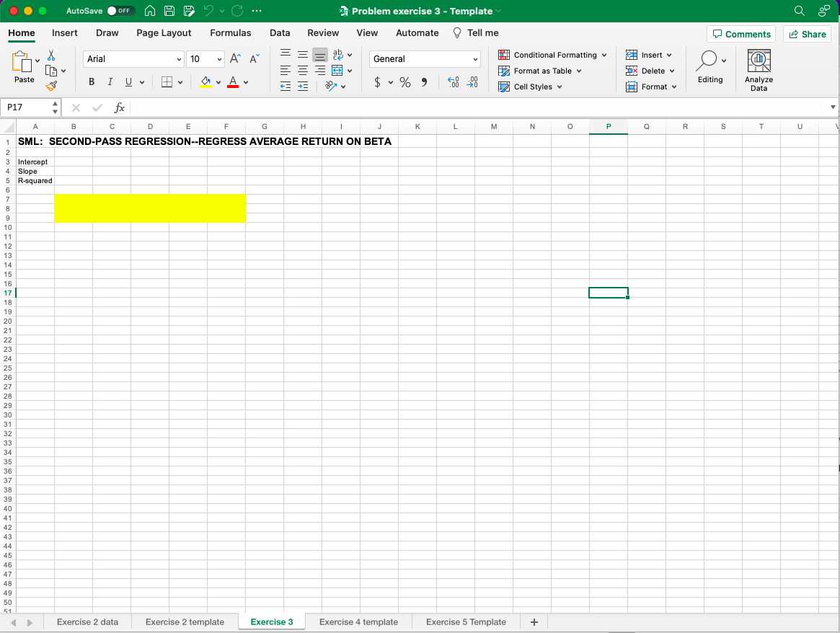
Task: Toggle italic formatting
Action: (110, 81)
